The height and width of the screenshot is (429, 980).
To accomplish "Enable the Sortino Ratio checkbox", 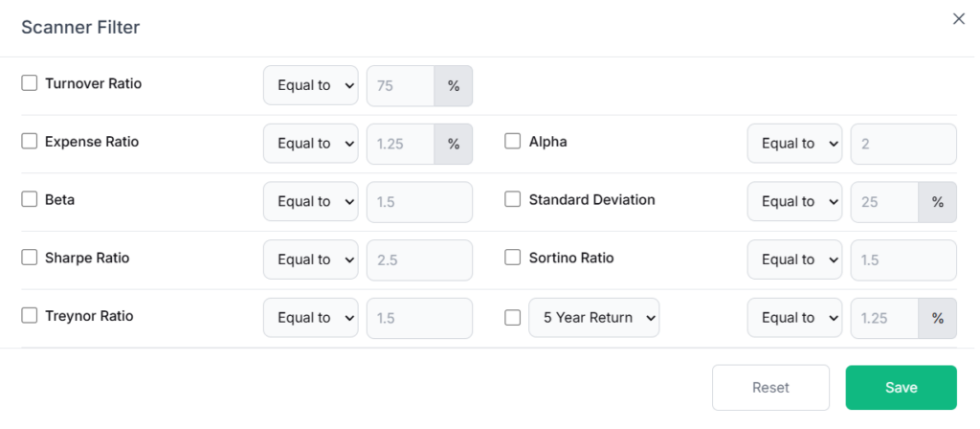I will pyautogui.click(x=513, y=258).
